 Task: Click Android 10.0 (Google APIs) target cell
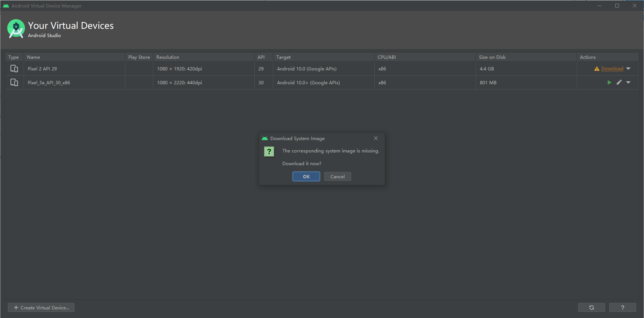[323, 69]
